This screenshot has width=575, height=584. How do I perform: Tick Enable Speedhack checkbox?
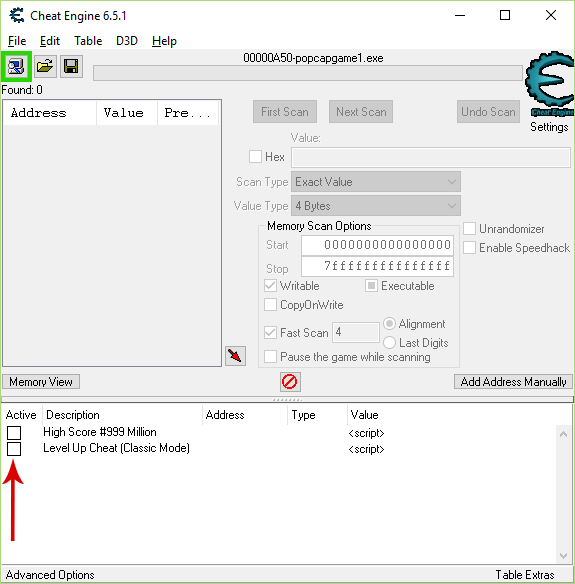tap(470, 247)
